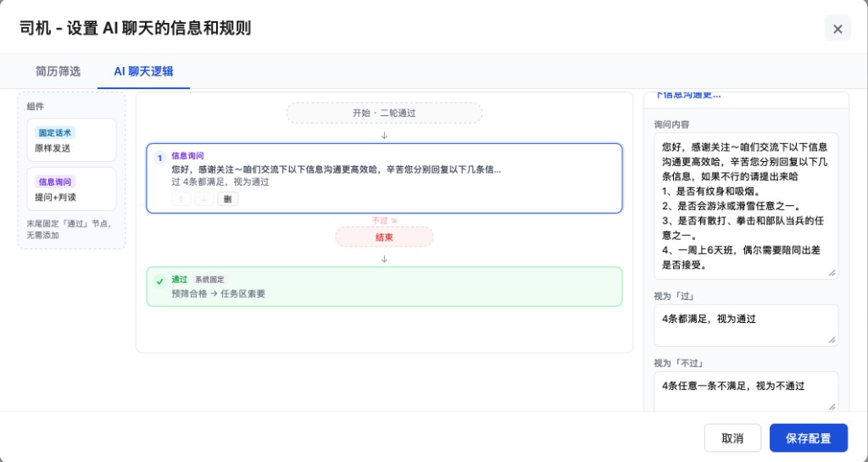Viewport: 868px width, 462px height.
Task: Select the AI 聊天逻辑 tab
Action: [x=143, y=71]
